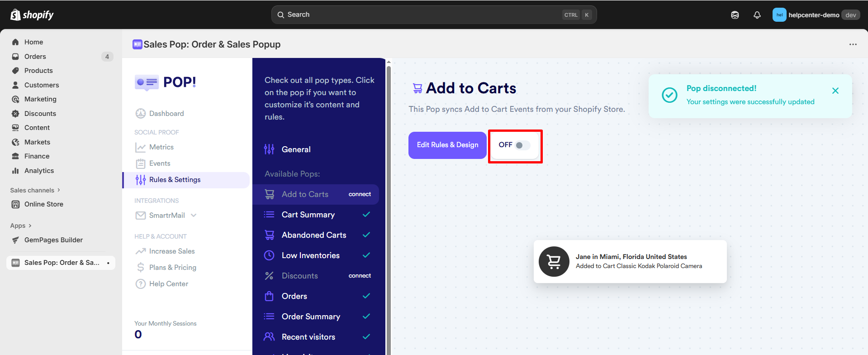Click the Events calendar icon
868x355 pixels.
(x=141, y=163)
